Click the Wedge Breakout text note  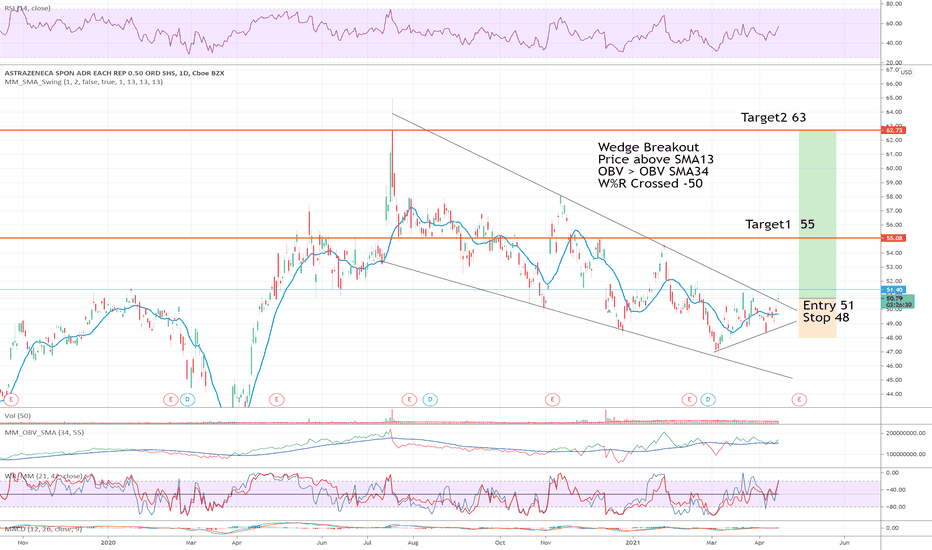[x=648, y=147]
